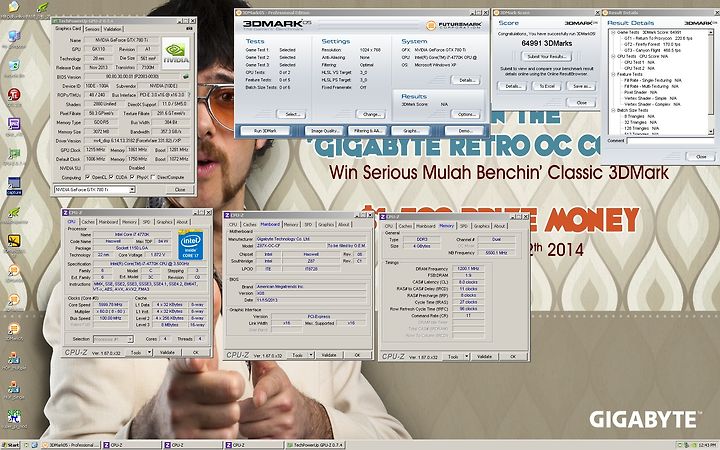Image resolution: width=720 pixels, height=450 pixels.
Task: Collapse CPU Tests tree node in Result Details
Action: pos(613,56)
